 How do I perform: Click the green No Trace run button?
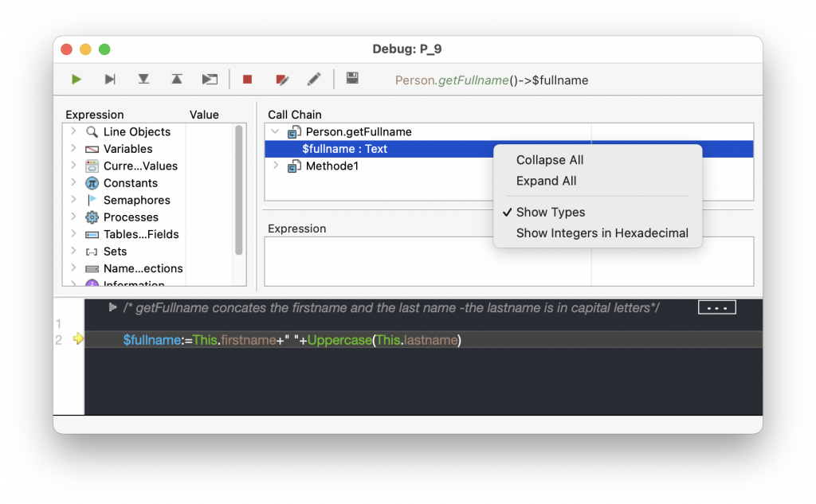point(76,80)
